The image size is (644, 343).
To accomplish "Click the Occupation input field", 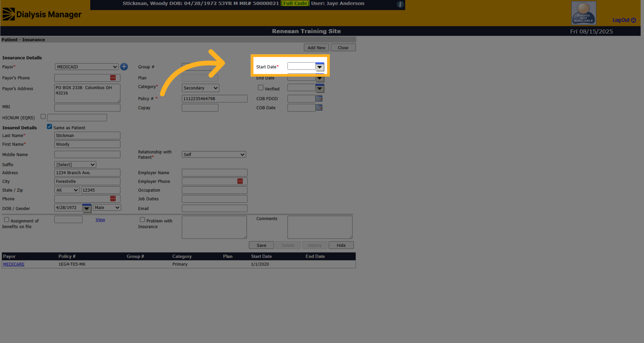I will 214,190.
